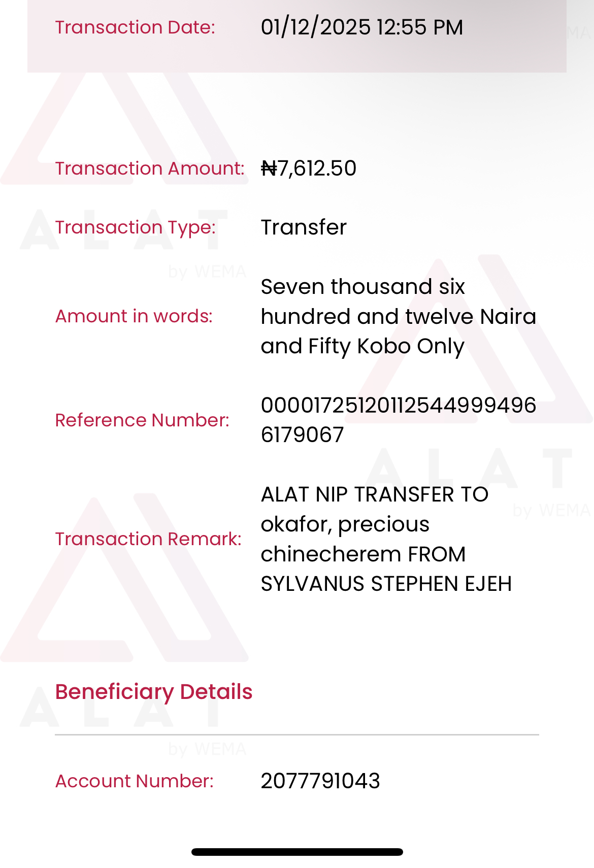Image resolution: width=594 pixels, height=868 pixels.
Task: Tap the Transaction Amount label
Action: tap(150, 169)
